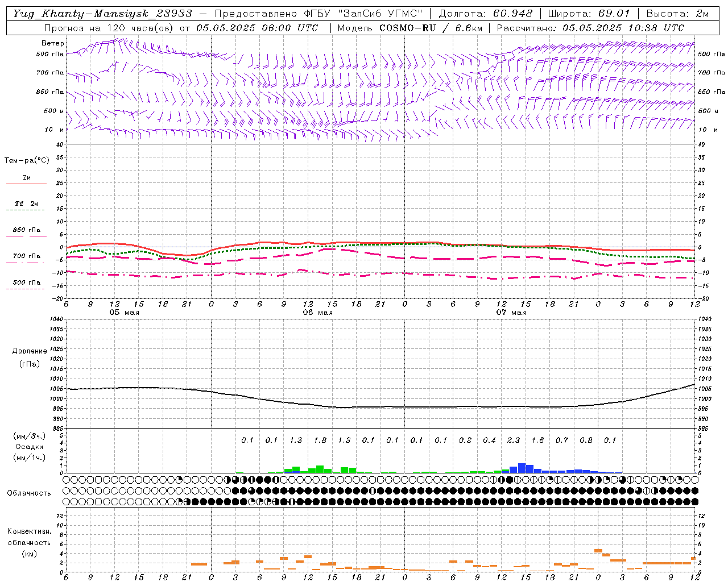Viewport: 728px width, 582px height.
Task: Click the "0.4" three-hour precipitation value
Action: click(490, 440)
